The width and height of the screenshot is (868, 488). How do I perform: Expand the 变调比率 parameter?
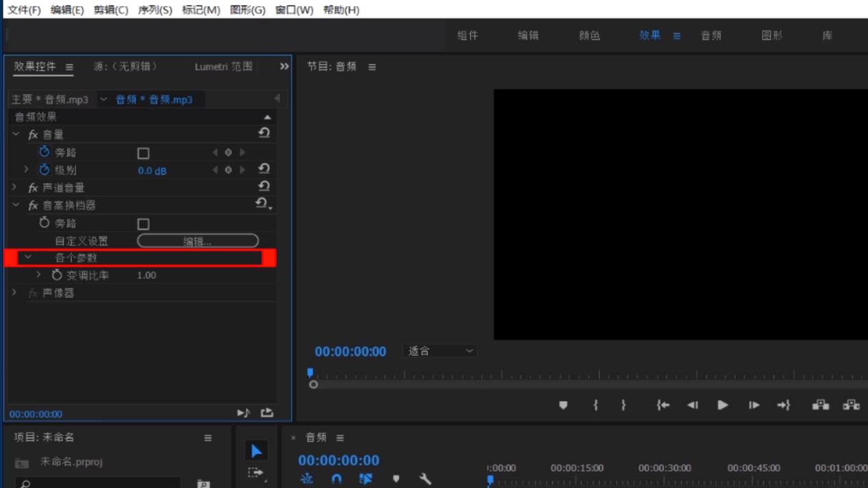(x=39, y=274)
